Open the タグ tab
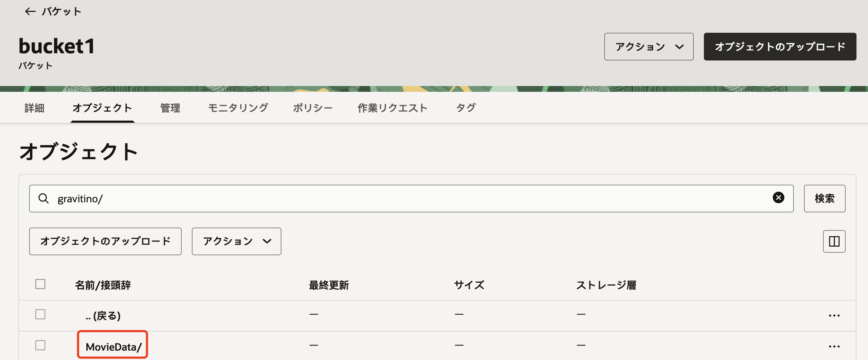The height and width of the screenshot is (360, 868). click(466, 108)
